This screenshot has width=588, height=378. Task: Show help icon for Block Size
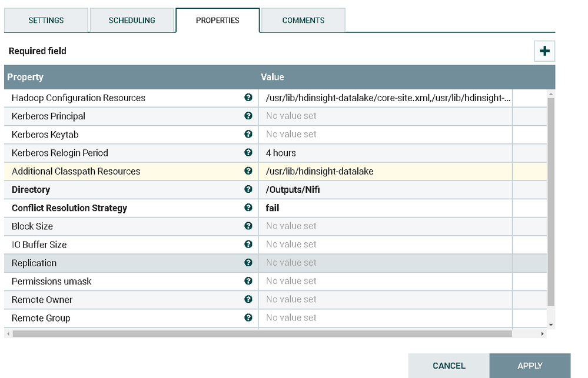pyautogui.click(x=248, y=226)
